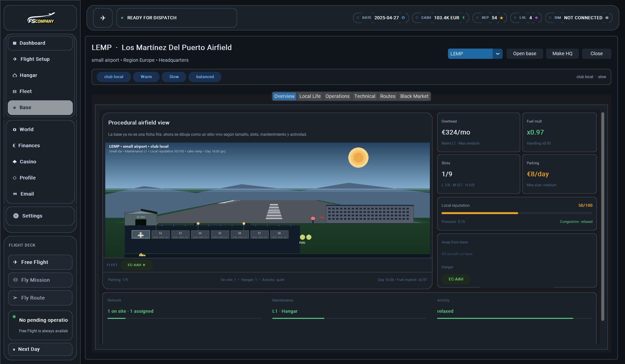Switch to the Black Market tab

pos(414,96)
